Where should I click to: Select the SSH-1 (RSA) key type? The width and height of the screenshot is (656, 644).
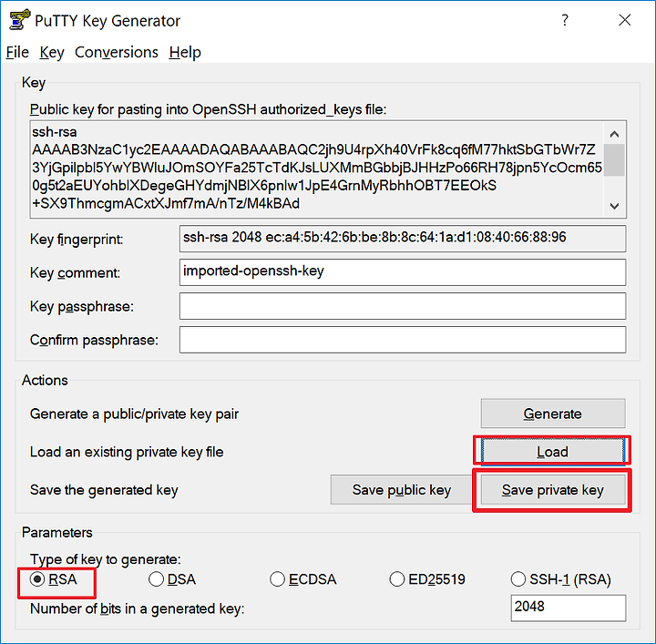(561, 579)
